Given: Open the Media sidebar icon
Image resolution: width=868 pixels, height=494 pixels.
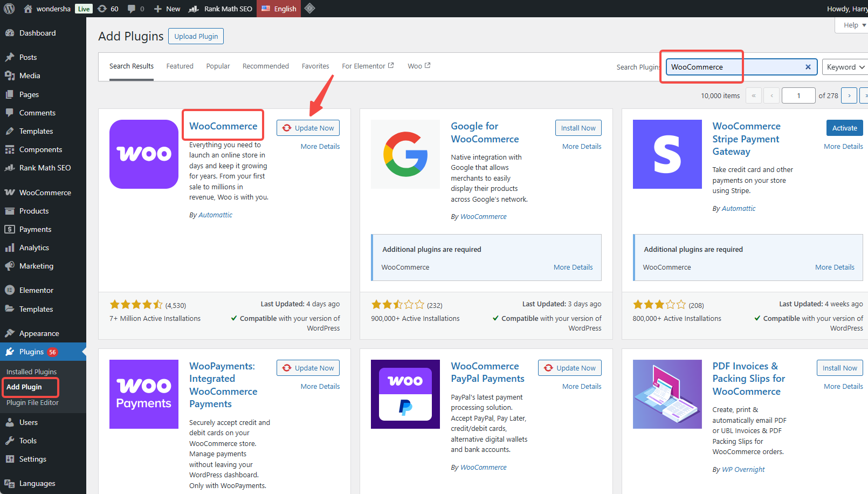Looking at the screenshot, I should [x=10, y=76].
